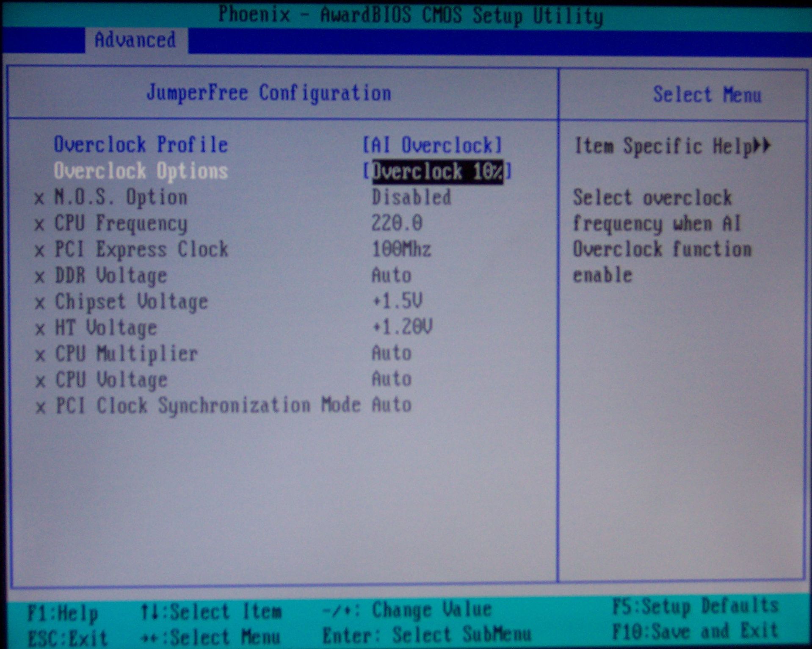Click the +1.5V chipset voltage value
Screen dimensions: 812x649
[397, 301]
